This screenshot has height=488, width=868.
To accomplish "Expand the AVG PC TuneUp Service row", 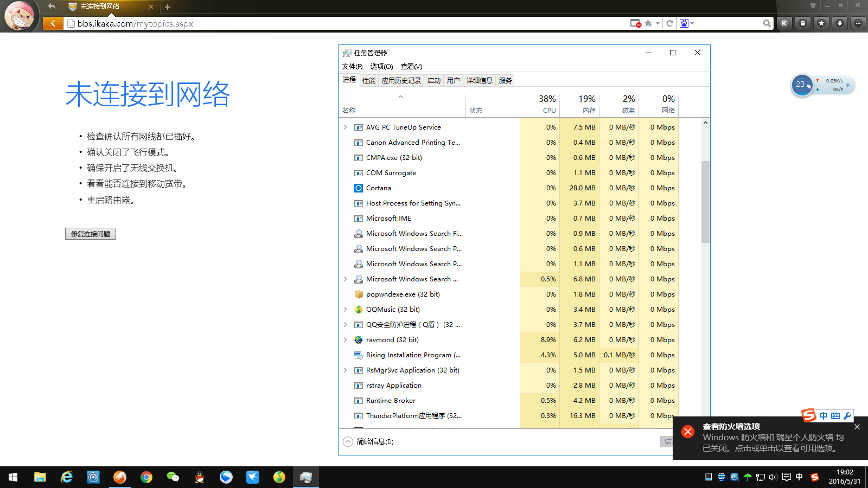I will (346, 127).
